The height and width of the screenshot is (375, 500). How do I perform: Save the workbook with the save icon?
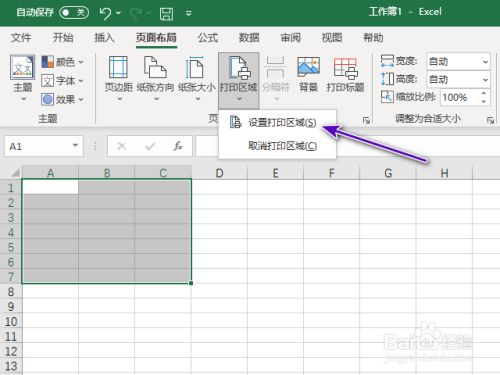coord(166,13)
